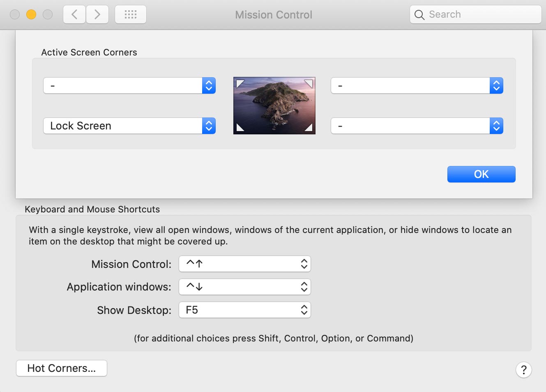
Task: Click into the Search field
Action: [x=476, y=15]
